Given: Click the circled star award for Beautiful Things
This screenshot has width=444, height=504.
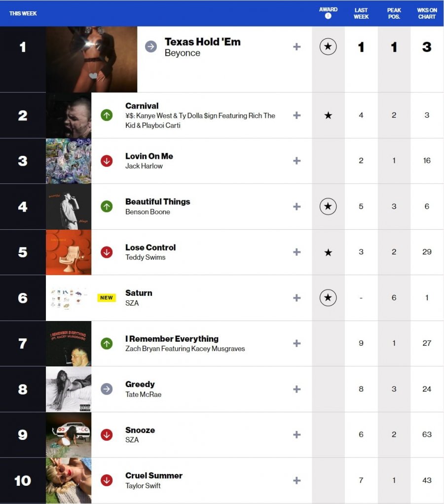Looking at the screenshot, I should pos(328,207).
